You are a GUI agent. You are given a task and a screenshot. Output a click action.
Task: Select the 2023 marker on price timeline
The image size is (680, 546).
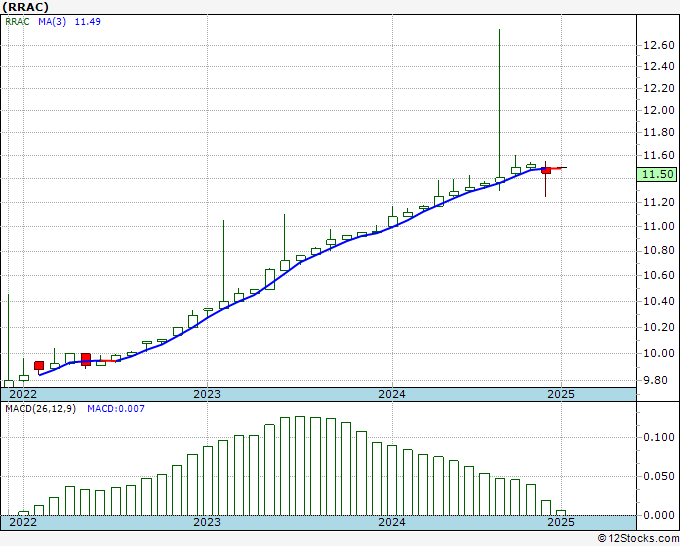pos(207,393)
